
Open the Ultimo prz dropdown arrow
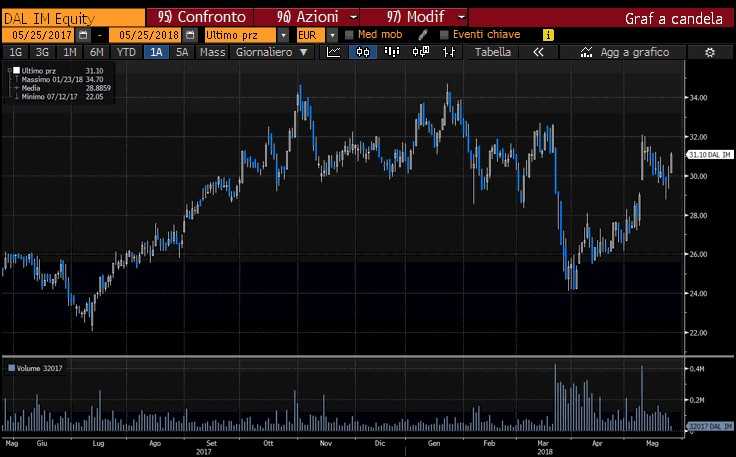click(283, 35)
